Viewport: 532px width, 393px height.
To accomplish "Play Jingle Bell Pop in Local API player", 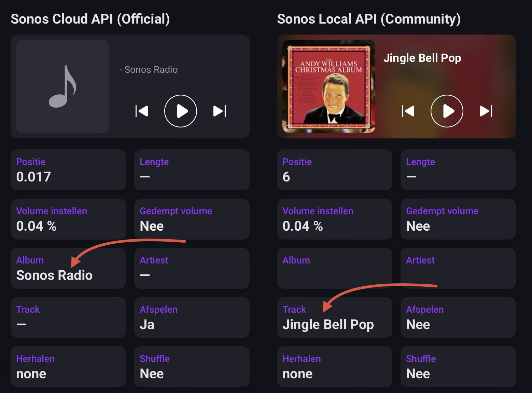I will 447,111.
